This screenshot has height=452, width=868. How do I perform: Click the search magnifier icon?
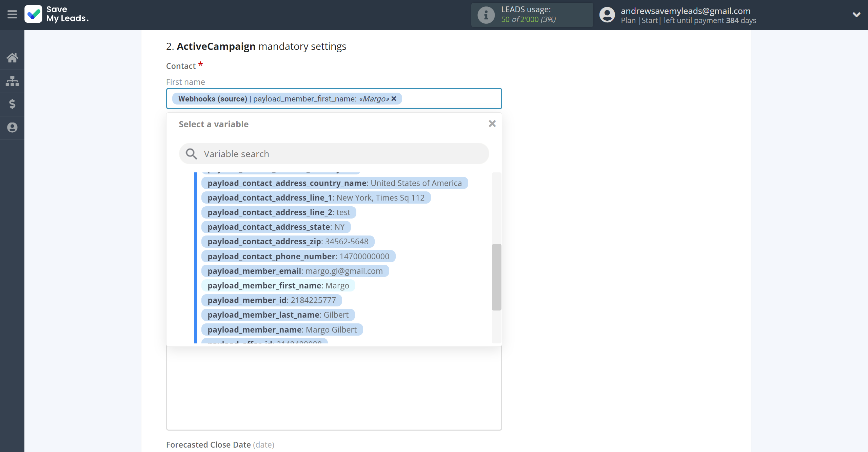pyautogui.click(x=191, y=154)
